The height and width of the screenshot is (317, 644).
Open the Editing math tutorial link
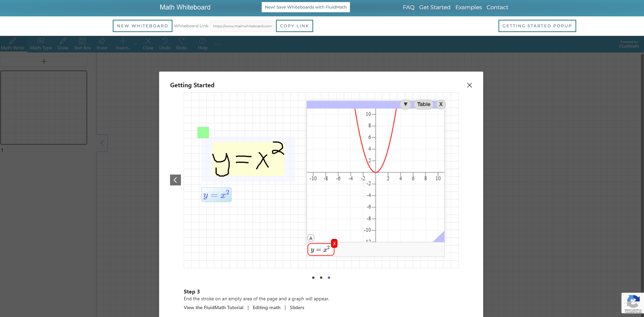[x=266, y=307]
